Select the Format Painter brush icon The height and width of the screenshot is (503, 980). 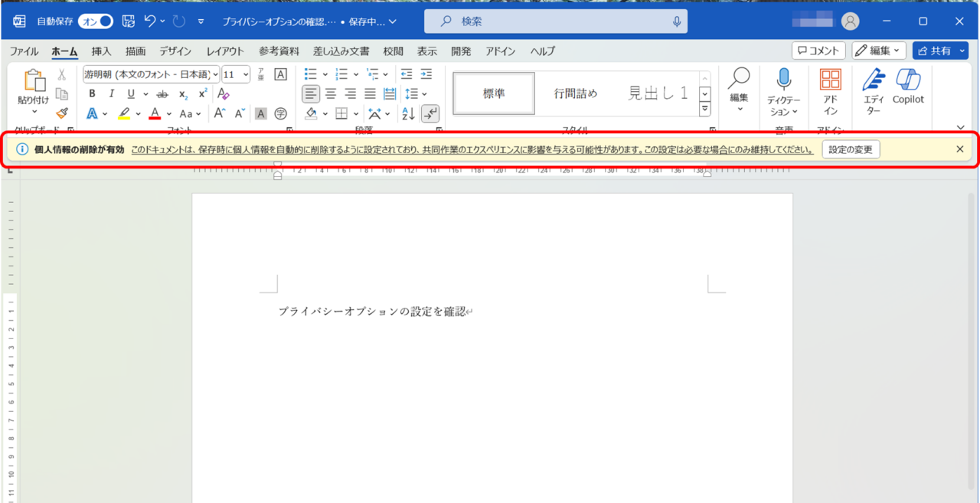pos(62,113)
